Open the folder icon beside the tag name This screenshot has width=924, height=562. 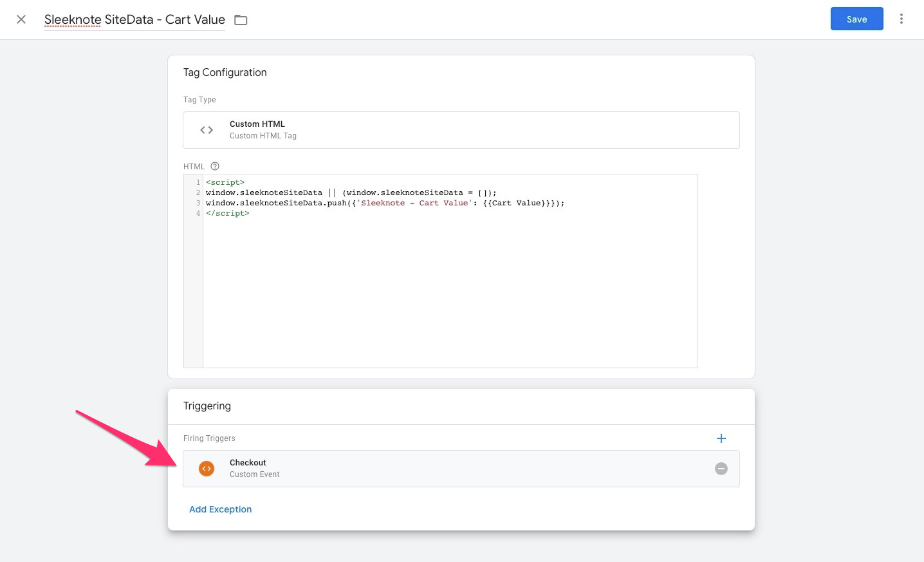(241, 20)
